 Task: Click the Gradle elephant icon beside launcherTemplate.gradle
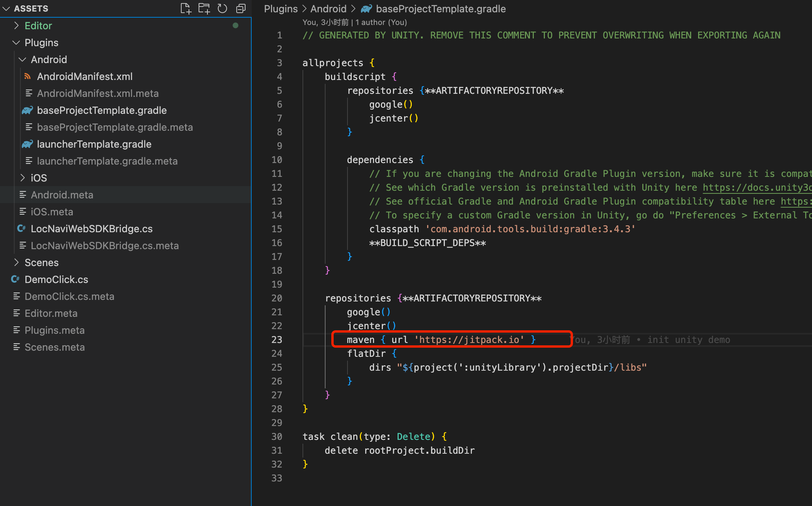[27, 144]
